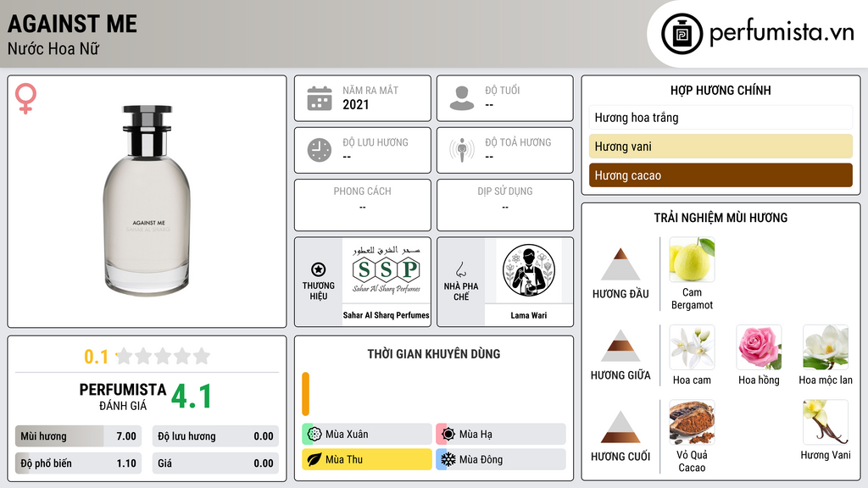Image resolution: width=868 pixels, height=488 pixels.
Task: Click the person icon beside Độ Tuổi
Action: (x=462, y=98)
